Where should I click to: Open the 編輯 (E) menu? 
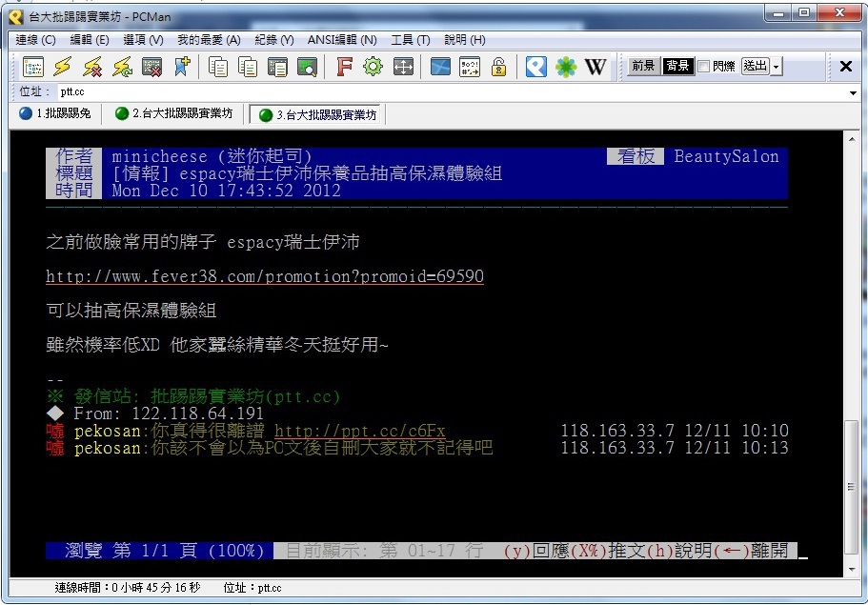[90, 40]
